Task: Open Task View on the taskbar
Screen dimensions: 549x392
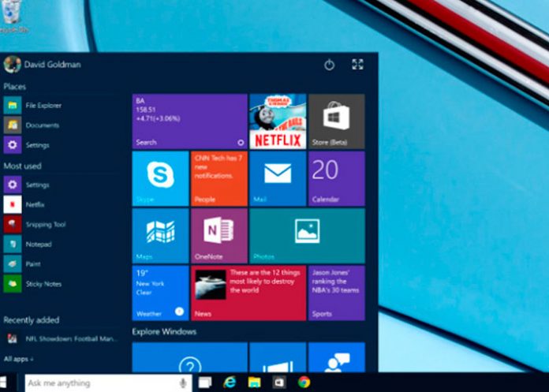Action: (x=205, y=383)
